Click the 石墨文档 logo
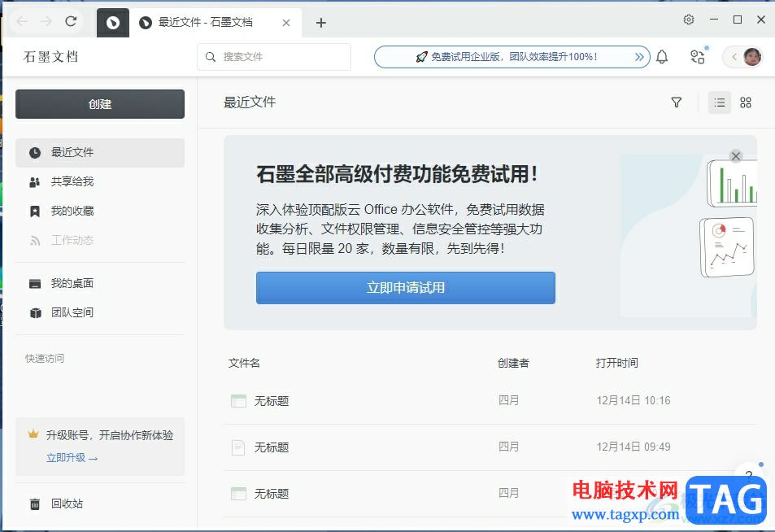 click(x=51, y=57)
